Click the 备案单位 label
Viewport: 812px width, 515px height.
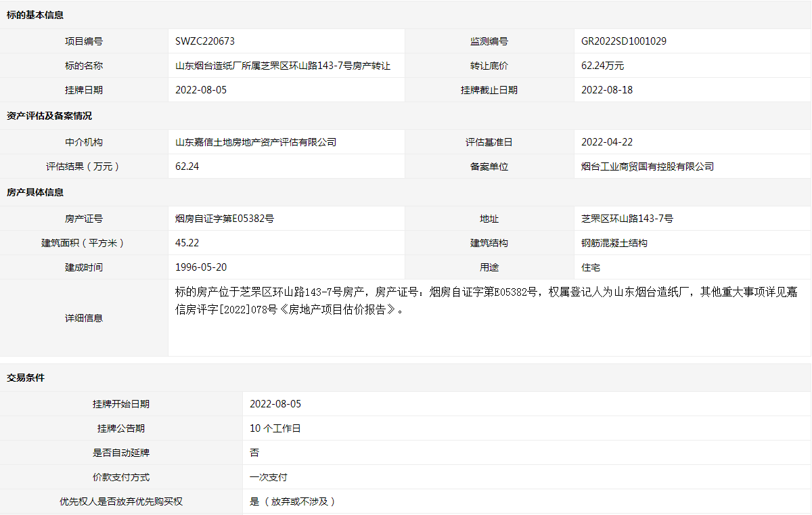489,166
